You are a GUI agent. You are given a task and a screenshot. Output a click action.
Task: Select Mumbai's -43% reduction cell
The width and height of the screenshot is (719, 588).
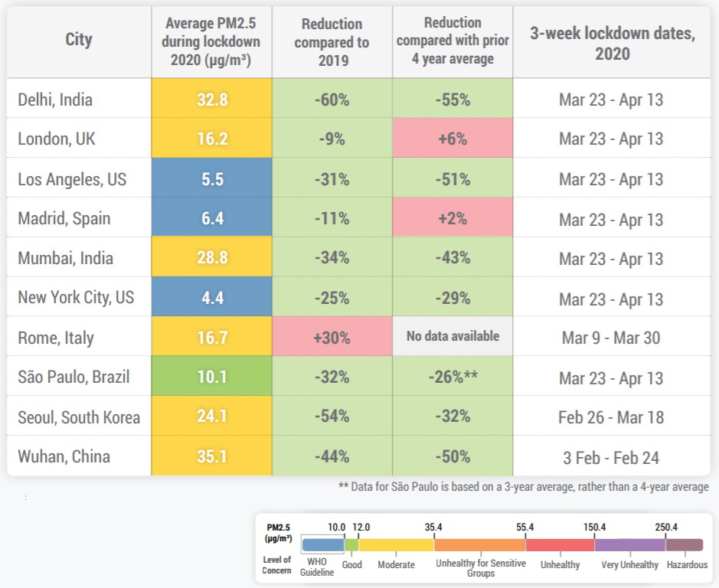coord(453,256)
